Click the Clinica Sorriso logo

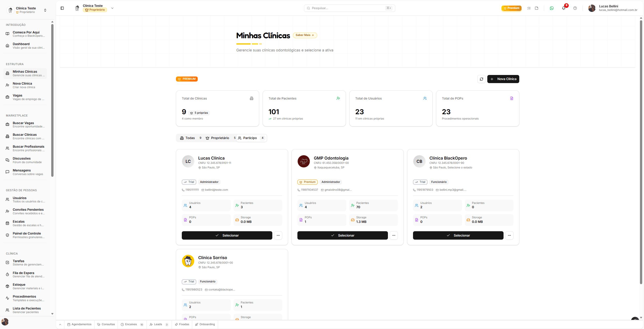click(188, 261)
